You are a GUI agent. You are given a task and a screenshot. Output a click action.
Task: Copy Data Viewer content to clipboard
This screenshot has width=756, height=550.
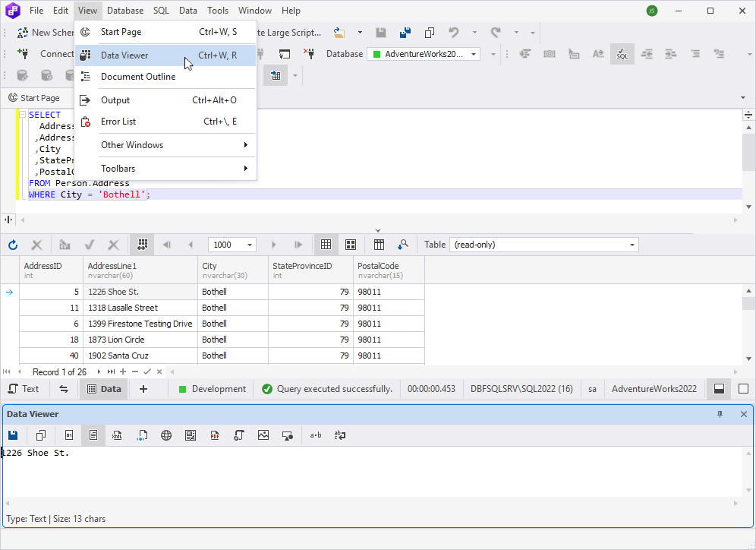[x=41, y=435]
